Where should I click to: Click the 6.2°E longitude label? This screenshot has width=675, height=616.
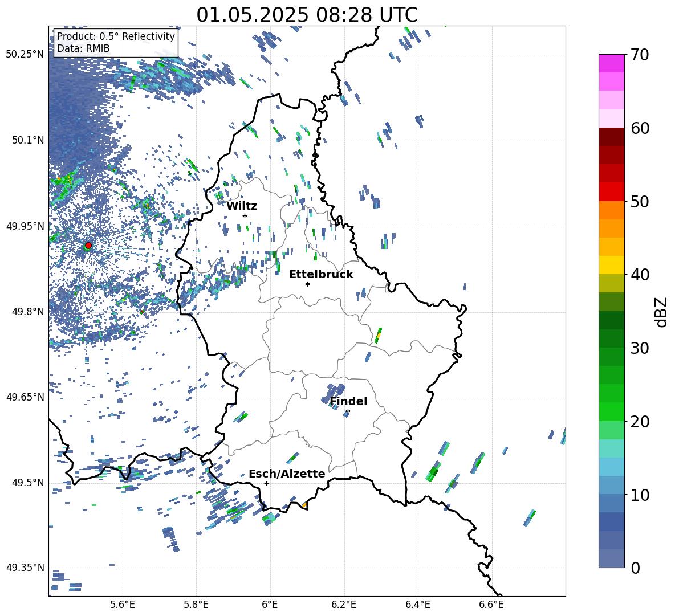point(344,605)
